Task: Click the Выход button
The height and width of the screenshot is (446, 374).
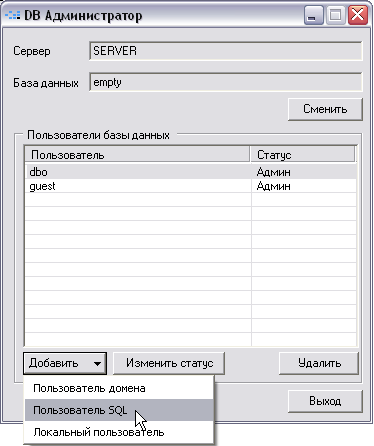Action: pyautogui.click(x=325, y=401)
